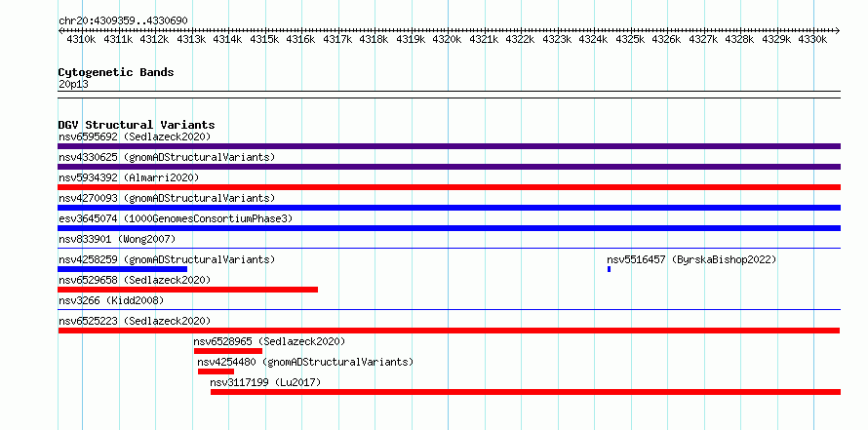Select nsv4270093 (gnomADStructuralVariants) label
868x430 pixels.
pyautogui.click(x=167, y=198)
